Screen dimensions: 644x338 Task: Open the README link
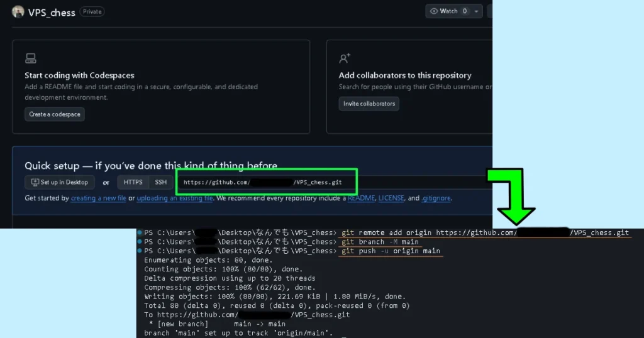[x=361, y=198]
